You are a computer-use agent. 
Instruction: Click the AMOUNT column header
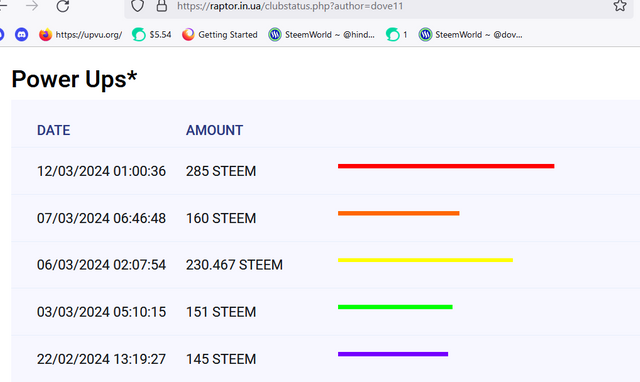214,130
